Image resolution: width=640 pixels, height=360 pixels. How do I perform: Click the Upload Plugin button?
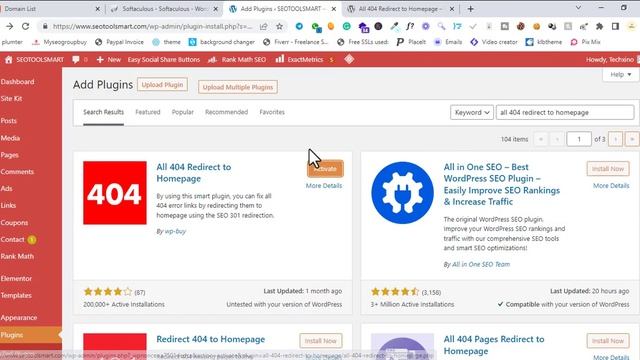pyautogui.click(x=162, y=84)
